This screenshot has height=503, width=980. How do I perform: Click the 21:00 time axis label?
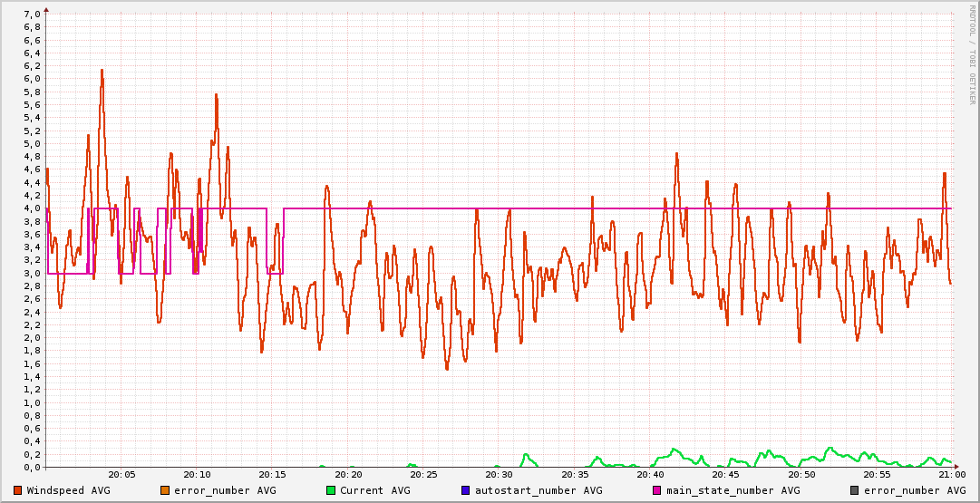click(x=951, y=474)
